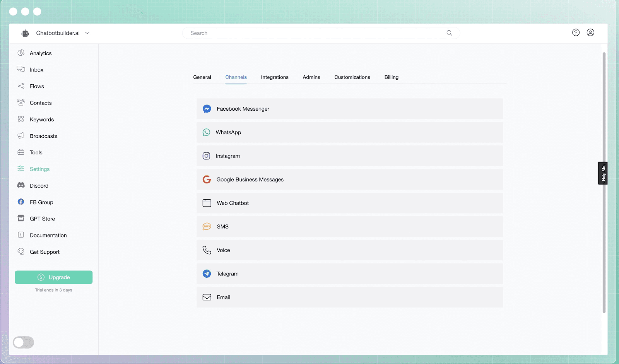Open the Keywords sidebar link
The width and height of the screenshot is (619, 364).
42,120
